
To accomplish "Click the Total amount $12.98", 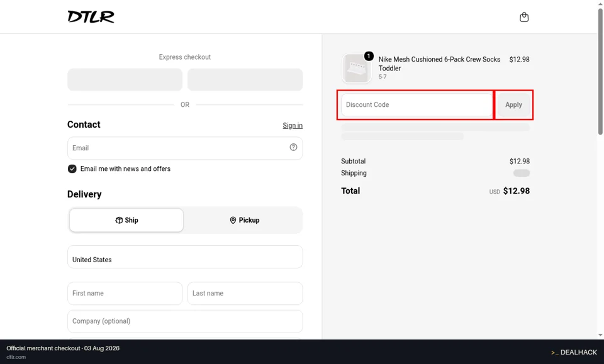I will click(x=516, y=191).
